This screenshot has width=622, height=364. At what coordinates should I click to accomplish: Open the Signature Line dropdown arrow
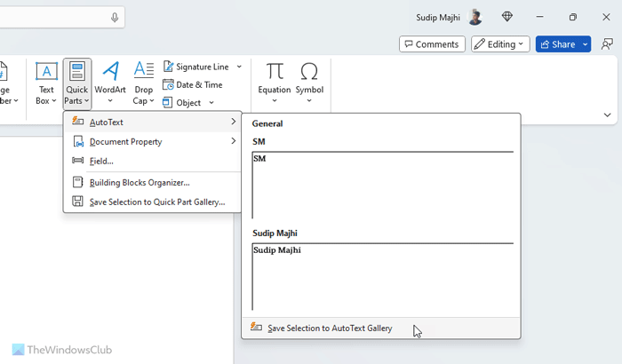[x=238, y=67]
